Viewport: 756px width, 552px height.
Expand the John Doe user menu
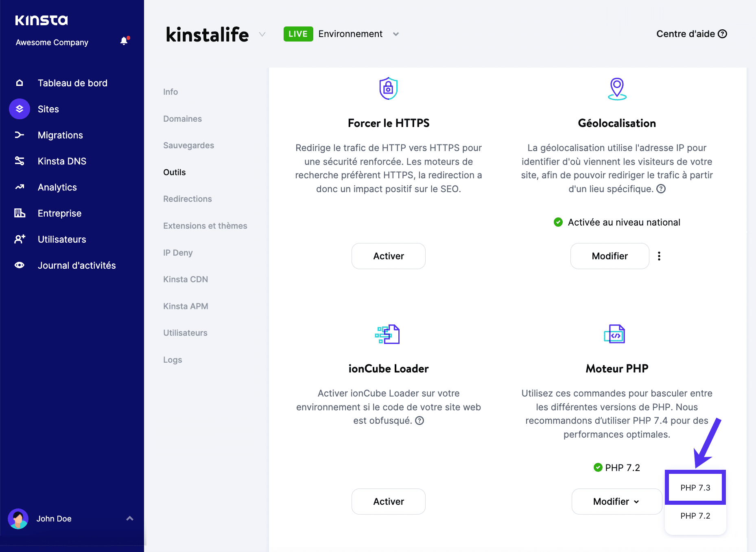coord(129,519)
